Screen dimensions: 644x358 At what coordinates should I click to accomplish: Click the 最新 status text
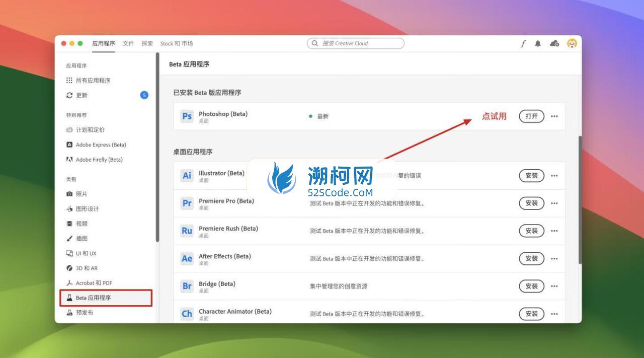[x=323, y=116]
